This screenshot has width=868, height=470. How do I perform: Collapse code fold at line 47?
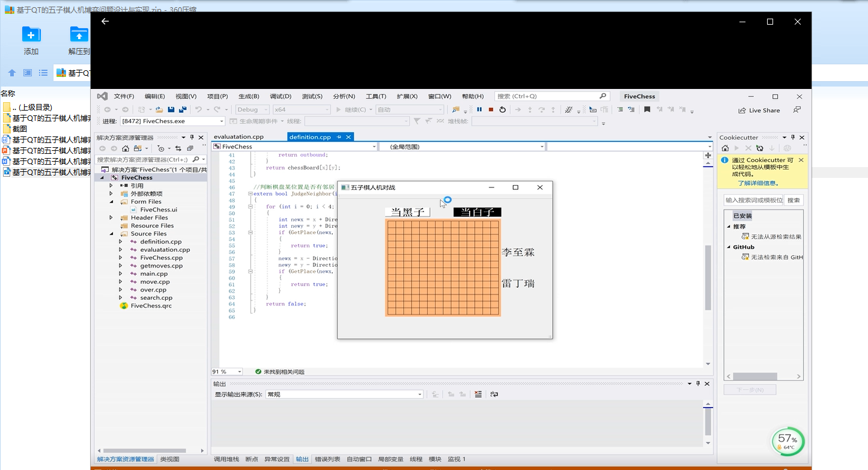(x=250, y=194)
